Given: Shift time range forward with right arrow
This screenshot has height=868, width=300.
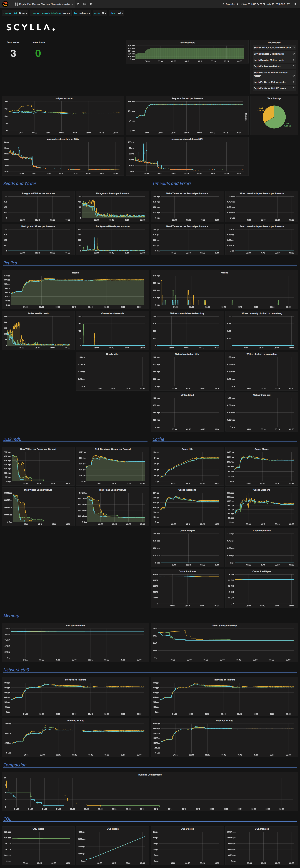Looking at the screenshot, I should click(237, 4).
